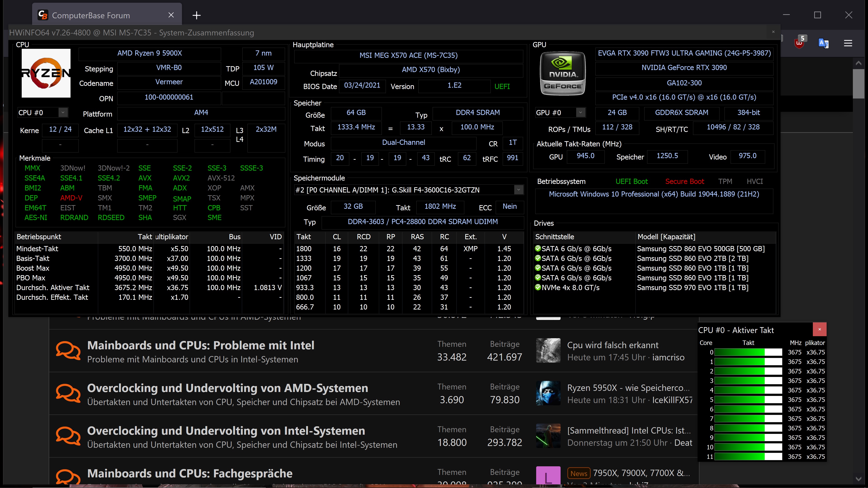868x488 pixels.
Task: Click forum icon beside Overclocking AMD-Systemen
Action: tap(68, 393)
